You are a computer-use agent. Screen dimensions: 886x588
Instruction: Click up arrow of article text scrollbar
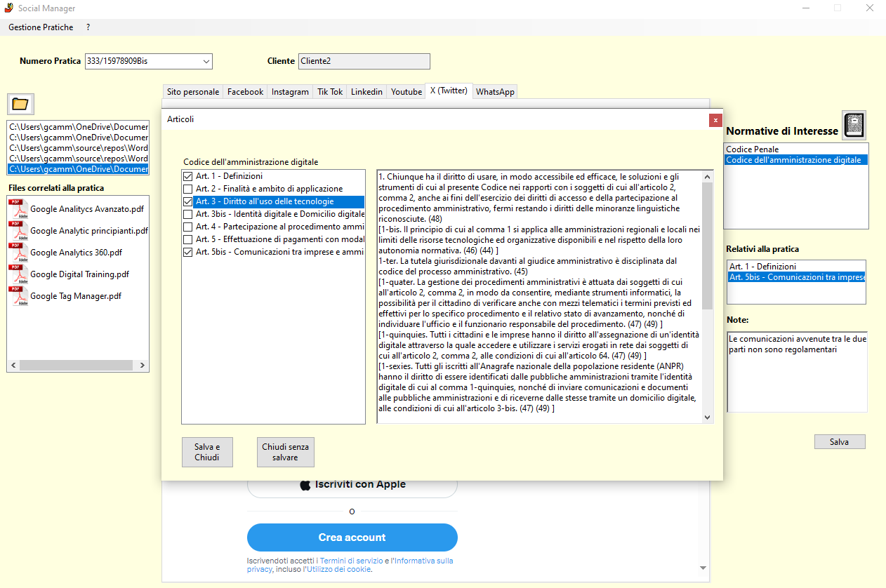coord(707,176)
